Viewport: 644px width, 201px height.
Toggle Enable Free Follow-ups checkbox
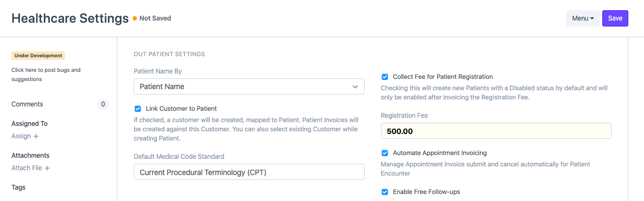pos(385,192)
